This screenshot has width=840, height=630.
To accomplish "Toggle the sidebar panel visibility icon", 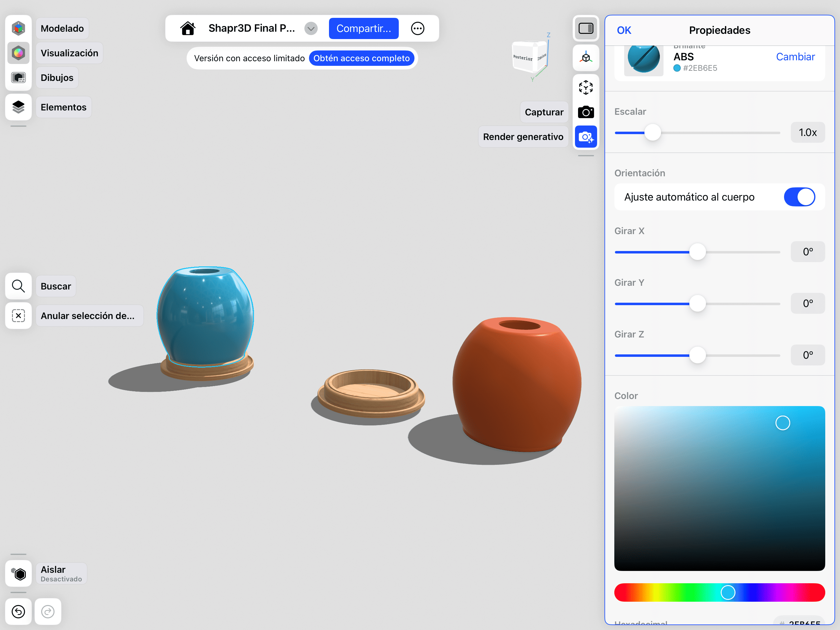I will coord(585,29).
